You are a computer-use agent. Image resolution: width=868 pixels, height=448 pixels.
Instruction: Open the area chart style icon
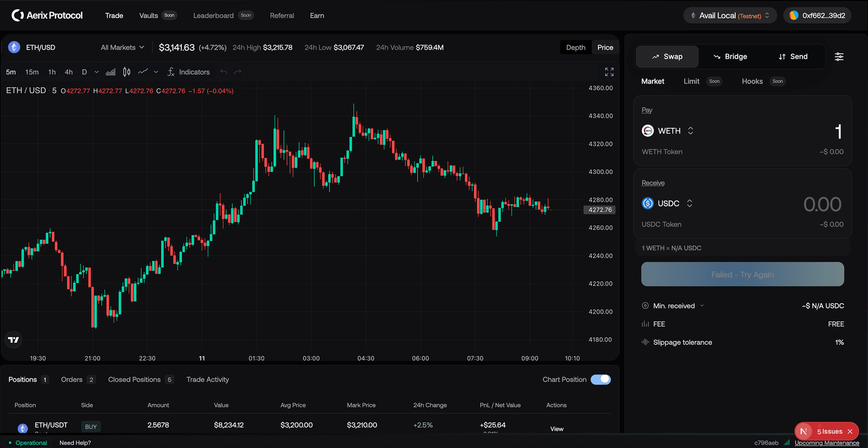(x=110, y=72)
